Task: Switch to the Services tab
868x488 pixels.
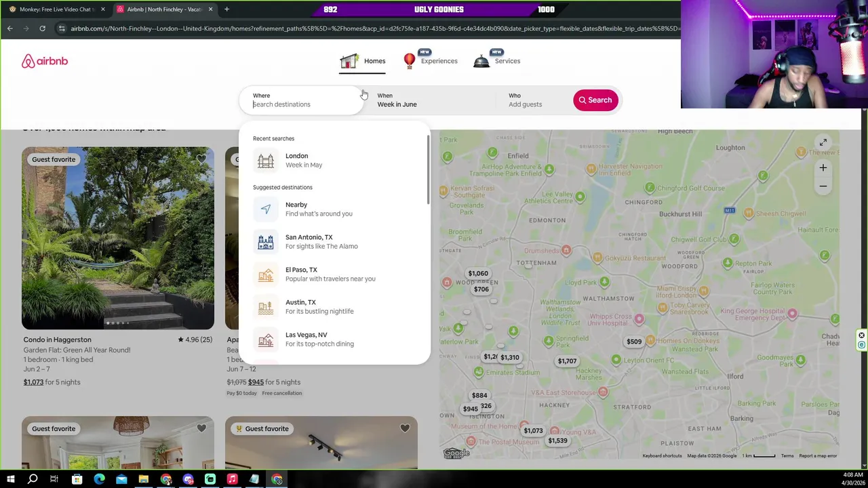Action: [497, 61]
